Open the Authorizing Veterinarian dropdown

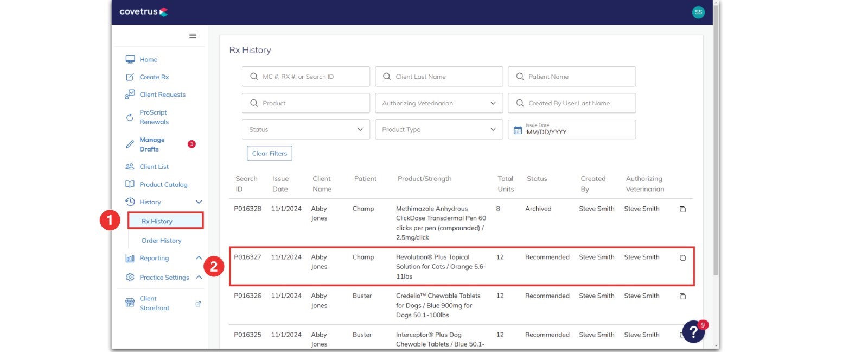(x=439, y=103)
